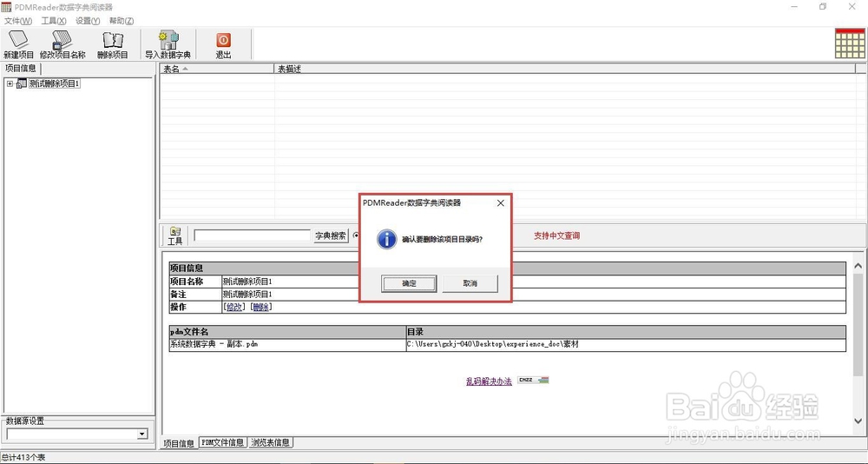
Task: Click the dictionary search input field
Action: coord(252,235)
